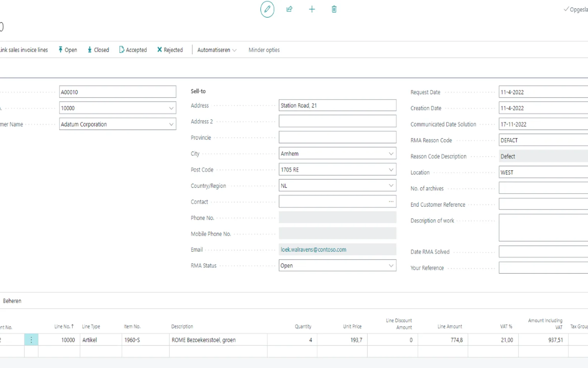Click Minder opties

coord(264,50)
